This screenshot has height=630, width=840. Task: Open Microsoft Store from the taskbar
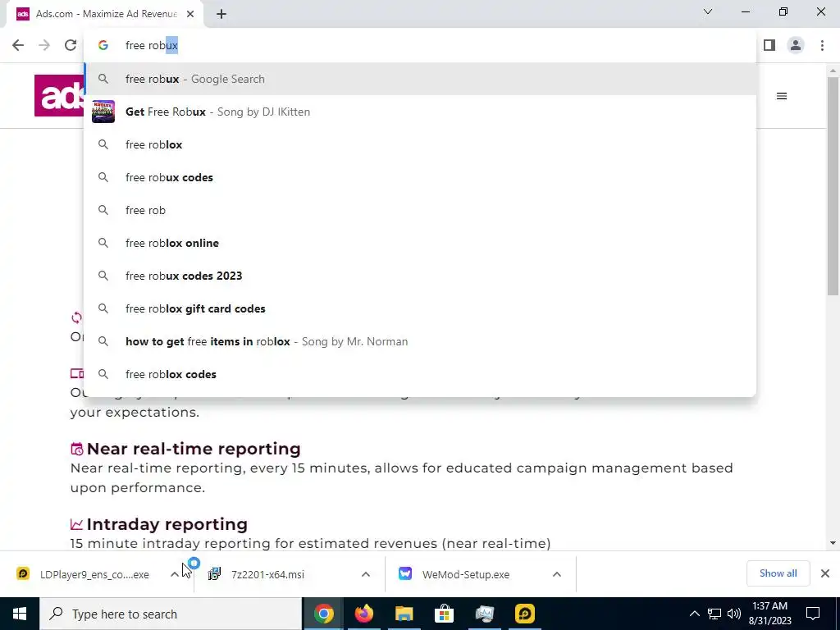(444, 614)
